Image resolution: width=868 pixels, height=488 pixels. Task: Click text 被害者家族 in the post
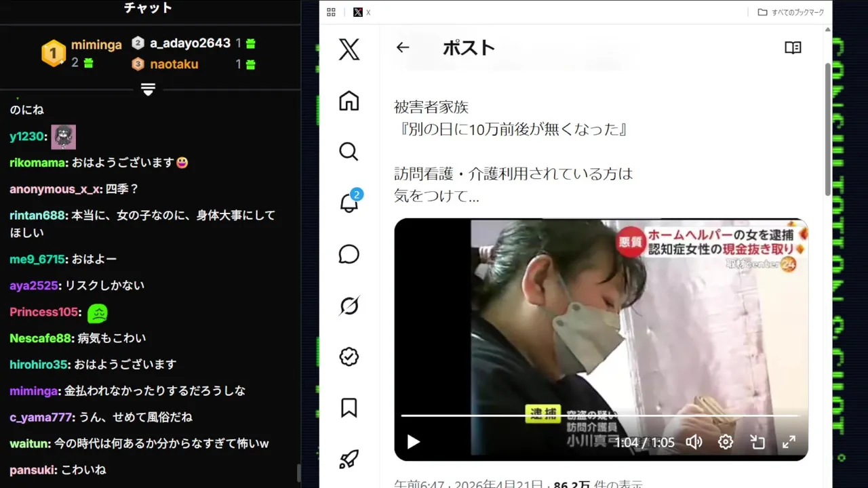[431, 107]
